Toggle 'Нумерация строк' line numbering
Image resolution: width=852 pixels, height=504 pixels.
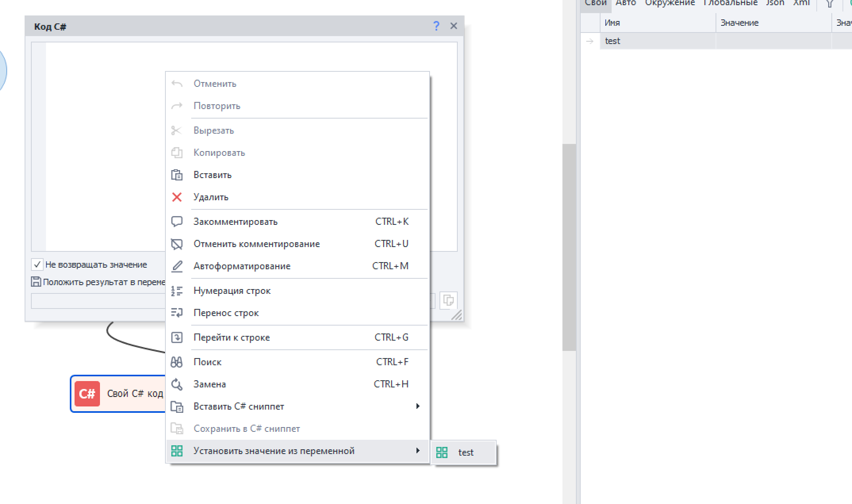(x=232, y=291)
